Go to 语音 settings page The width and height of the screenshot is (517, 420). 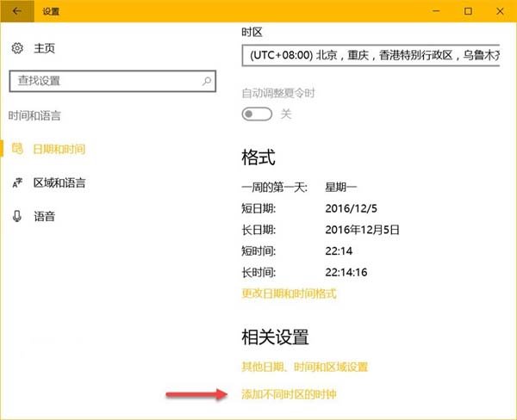click(x=44, y=216)
